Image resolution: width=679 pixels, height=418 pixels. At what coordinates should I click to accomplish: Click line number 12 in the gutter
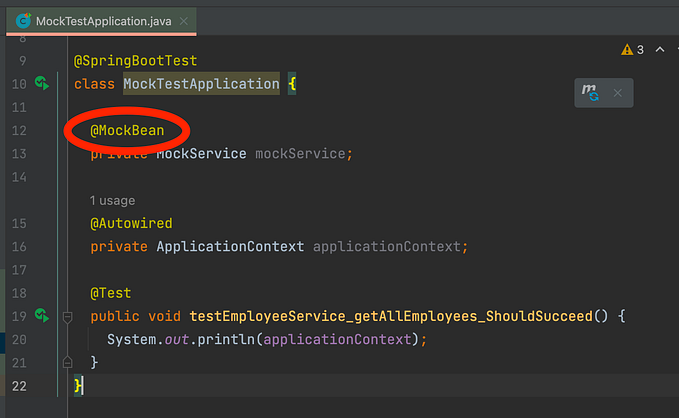coord(19,130)
